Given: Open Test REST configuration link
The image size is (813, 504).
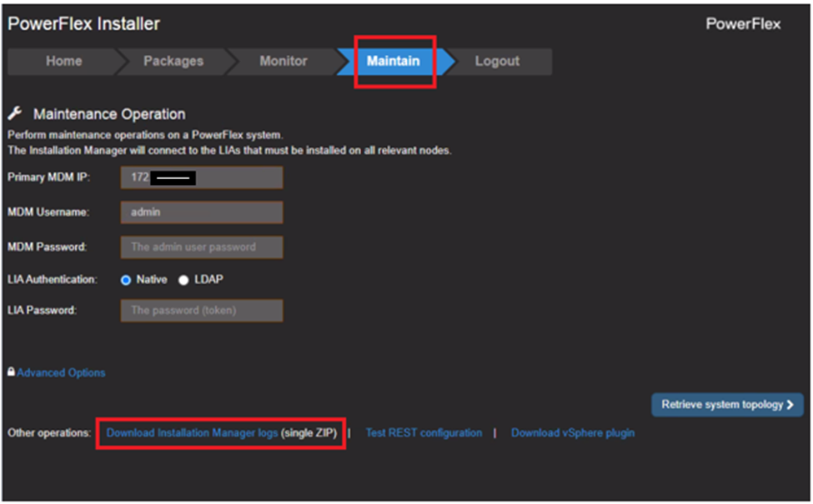Looking at the screenshot, I should pyautogui.click(x=424, y=432).
